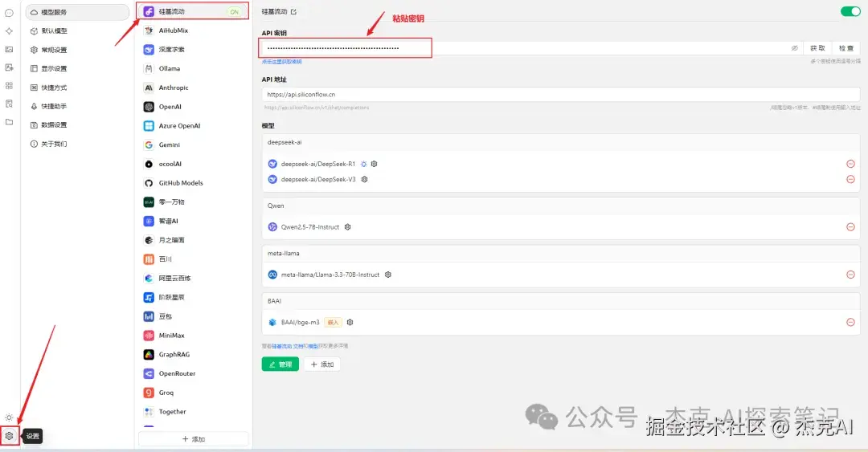Open settings gear for BAAI/bge-m3
868x452 pixels.
[x=350, y=322]
